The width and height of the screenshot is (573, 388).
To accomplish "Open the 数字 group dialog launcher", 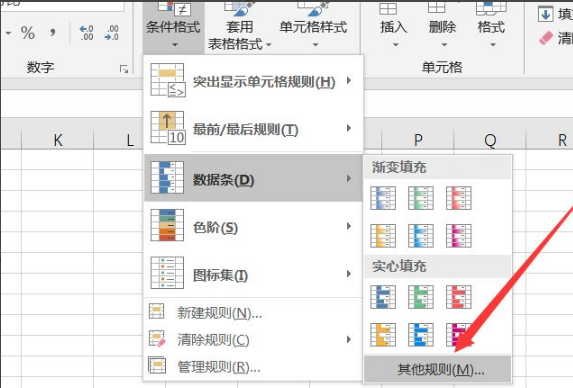I will [x=124, y=69].
